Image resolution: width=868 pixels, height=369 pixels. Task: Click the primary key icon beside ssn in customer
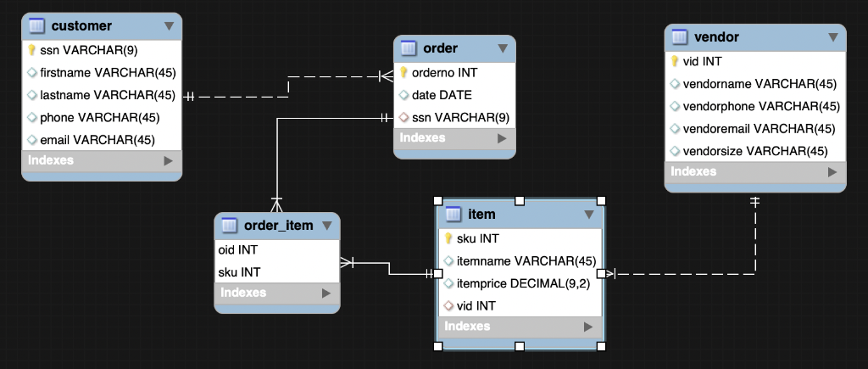(31, 50)
